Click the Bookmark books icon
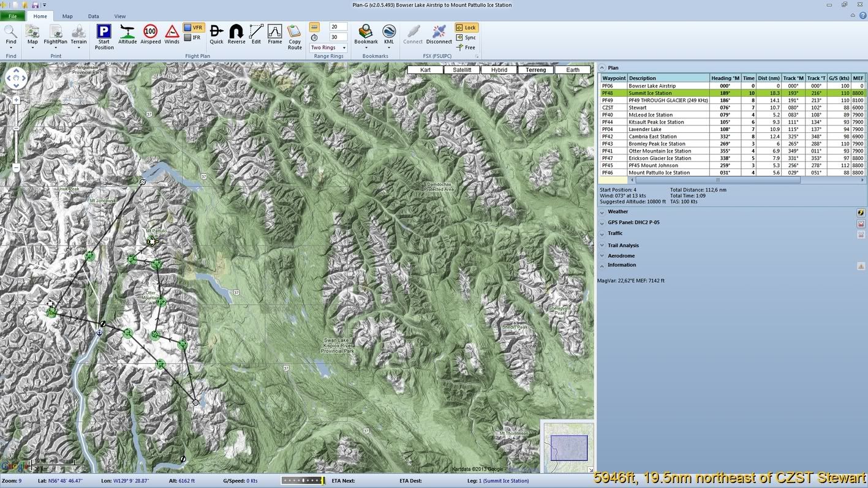 pos(366,31)
